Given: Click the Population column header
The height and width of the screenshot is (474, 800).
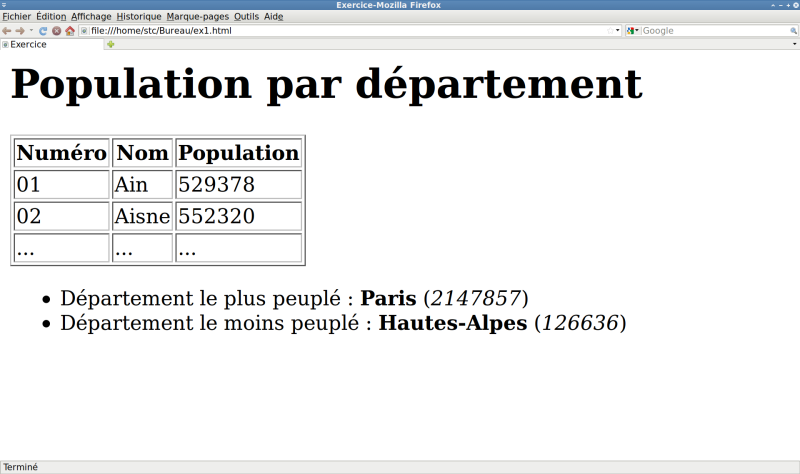Looking at the screenshot, I should click(x=239, y=153).
